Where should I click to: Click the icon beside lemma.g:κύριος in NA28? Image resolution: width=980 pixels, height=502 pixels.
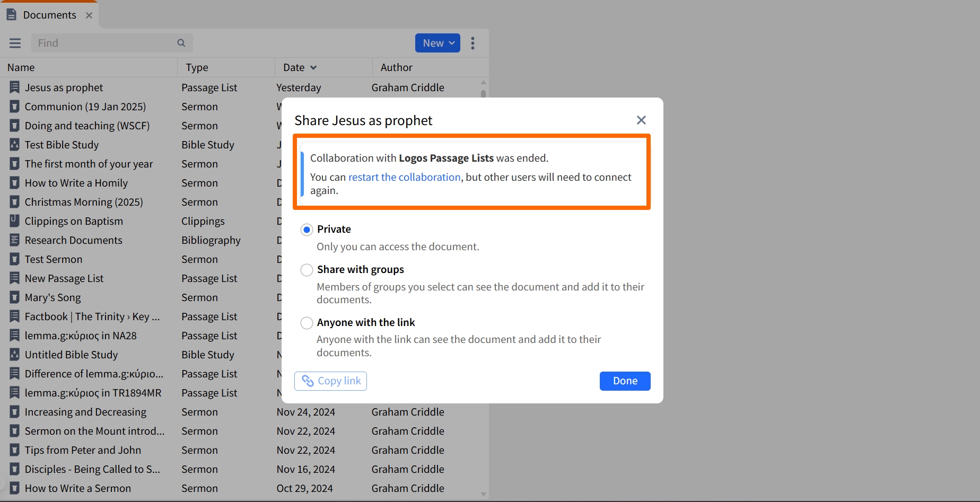15,336
